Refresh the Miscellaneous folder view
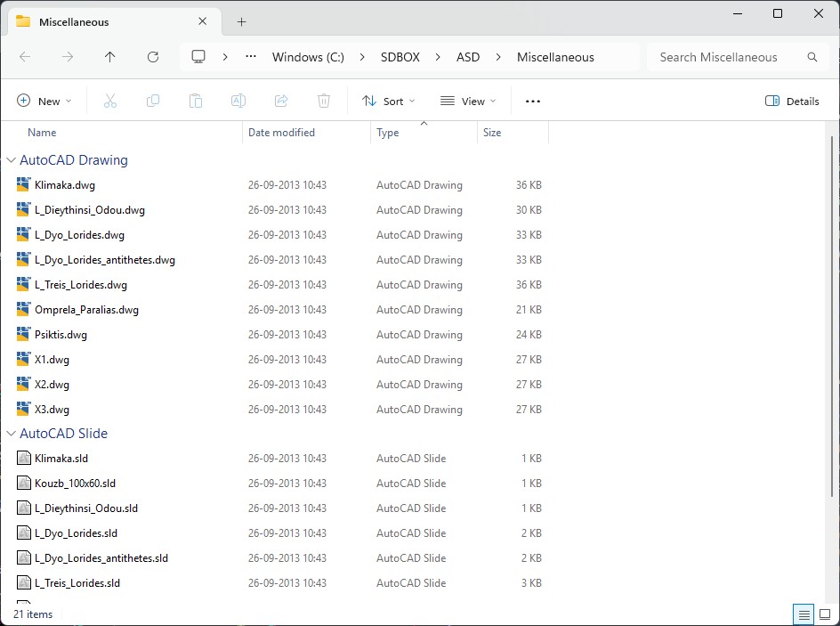840x626 pixels. coord(153,57)
